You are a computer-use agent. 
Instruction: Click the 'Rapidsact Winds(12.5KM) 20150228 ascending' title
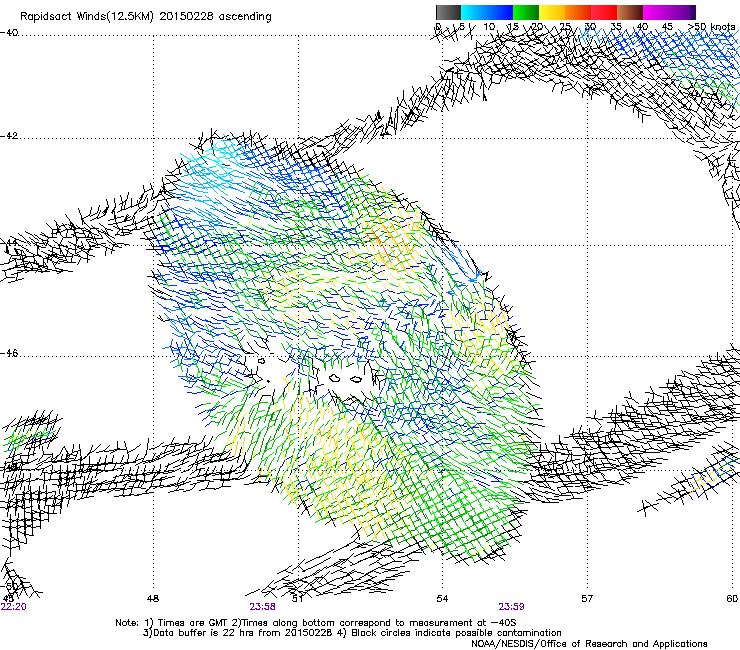(146, 17)
